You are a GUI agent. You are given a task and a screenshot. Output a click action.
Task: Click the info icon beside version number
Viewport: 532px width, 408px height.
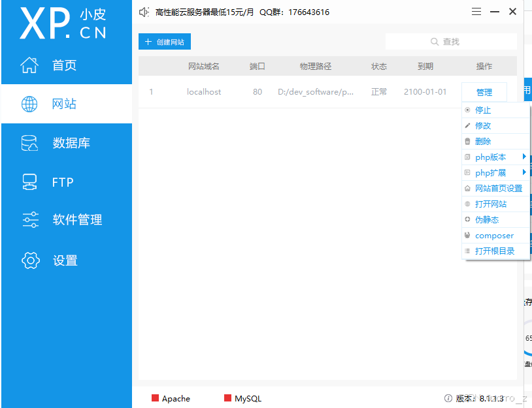point(448,398)
